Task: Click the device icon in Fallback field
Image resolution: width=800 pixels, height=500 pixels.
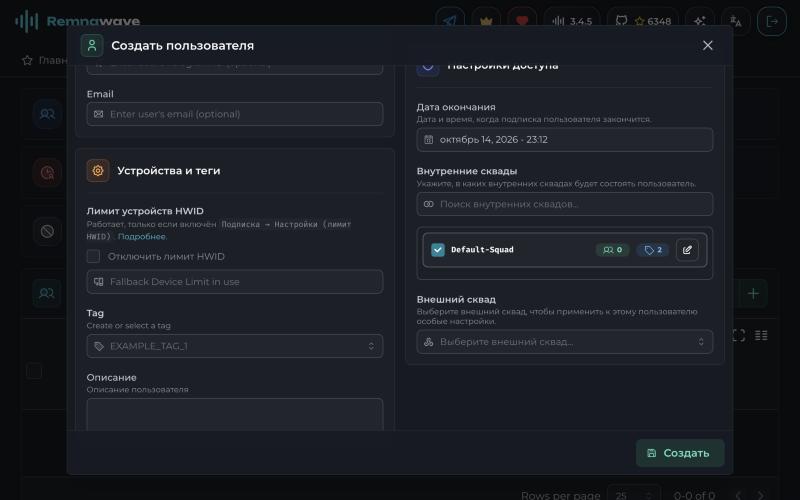Action: click(98, 282)
